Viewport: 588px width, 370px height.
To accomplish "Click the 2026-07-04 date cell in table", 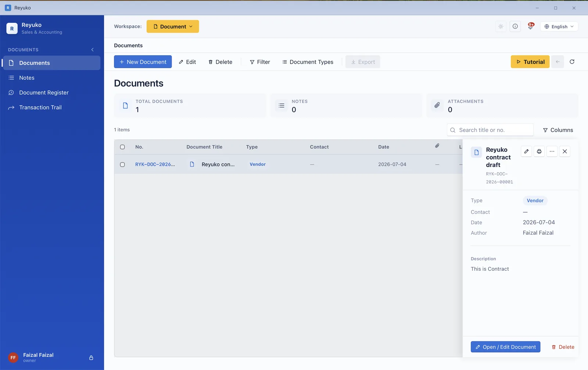I will 392,164.
